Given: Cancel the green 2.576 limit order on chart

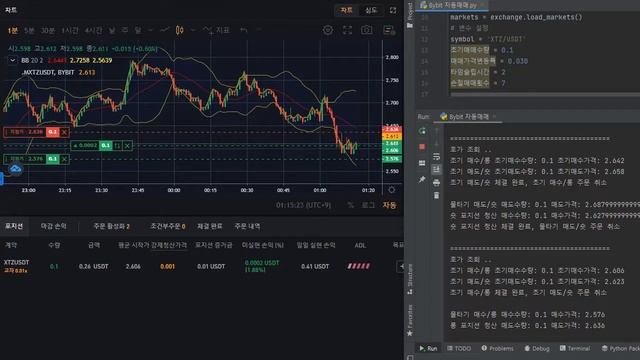Looking at the screenshot, I should coord(64,159).
